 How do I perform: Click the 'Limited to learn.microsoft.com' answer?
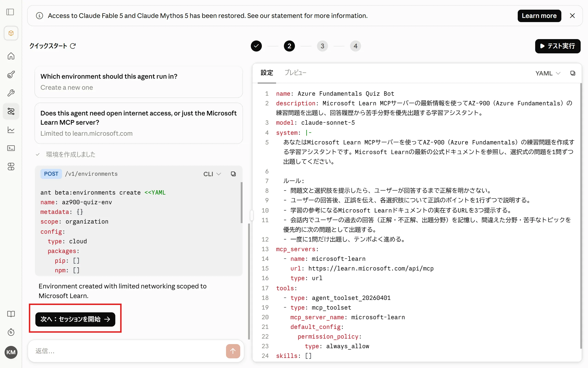click(87, 133)
